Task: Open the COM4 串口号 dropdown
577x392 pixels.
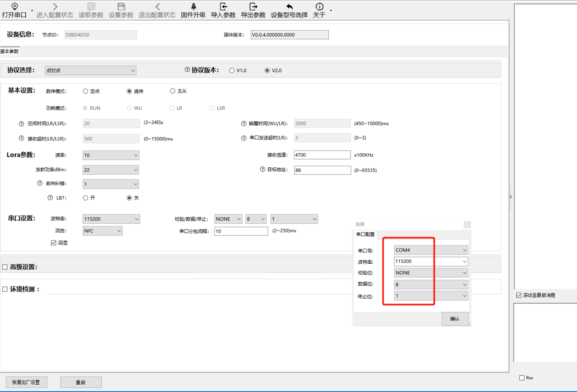Action: coord(431,250)
